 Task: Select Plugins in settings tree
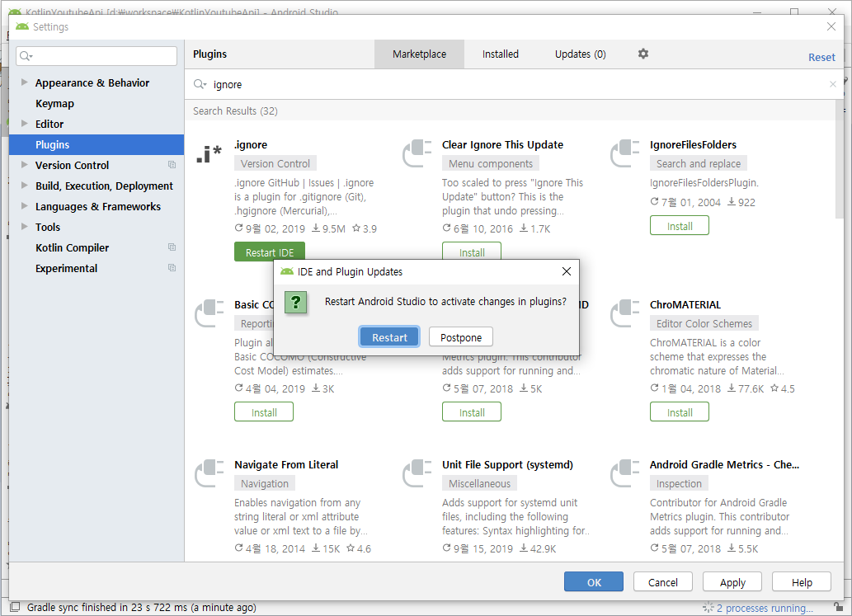point(96,144)
